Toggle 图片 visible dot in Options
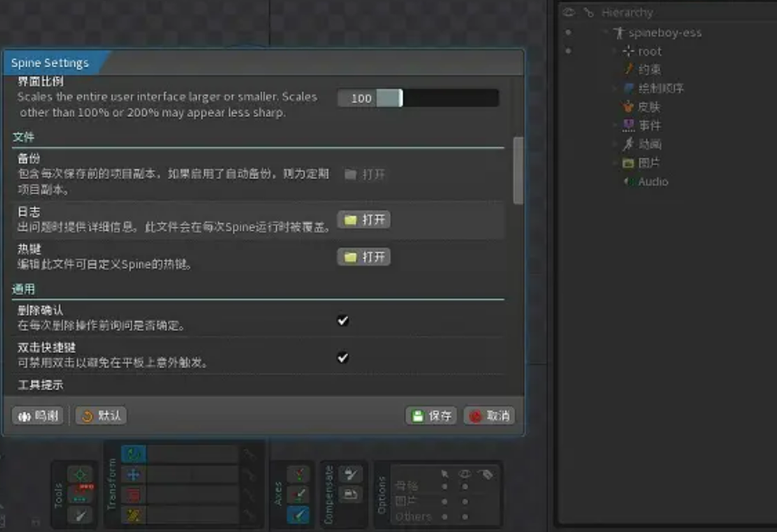 [465, 501]
